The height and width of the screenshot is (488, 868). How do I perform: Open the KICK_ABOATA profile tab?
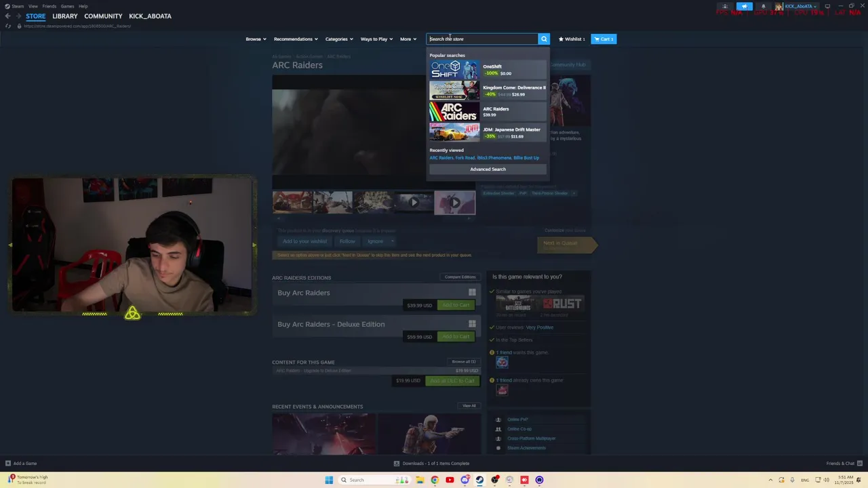click(x=150, y=16)
